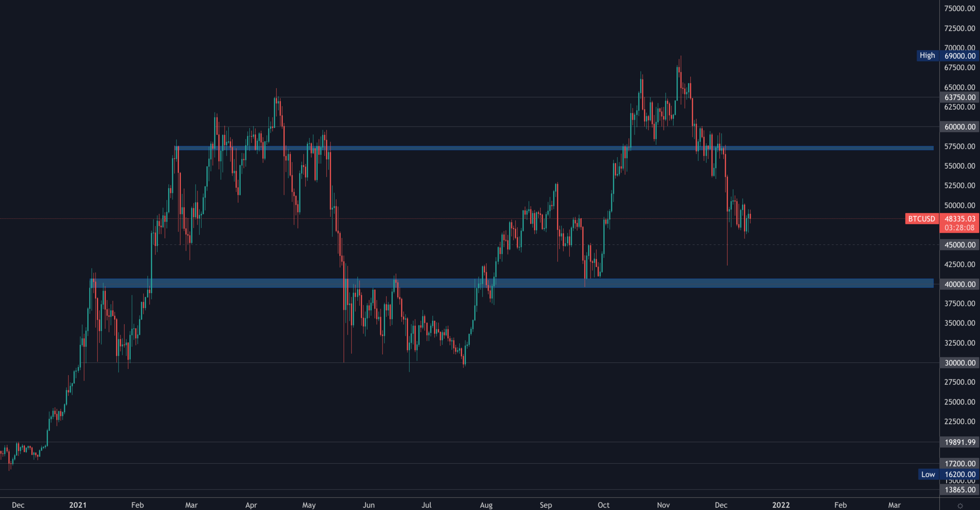This screenshot has width=980, height=510.
Task: Click the countdown timer 03:28:08 label
Action: [x=960, y=228]
